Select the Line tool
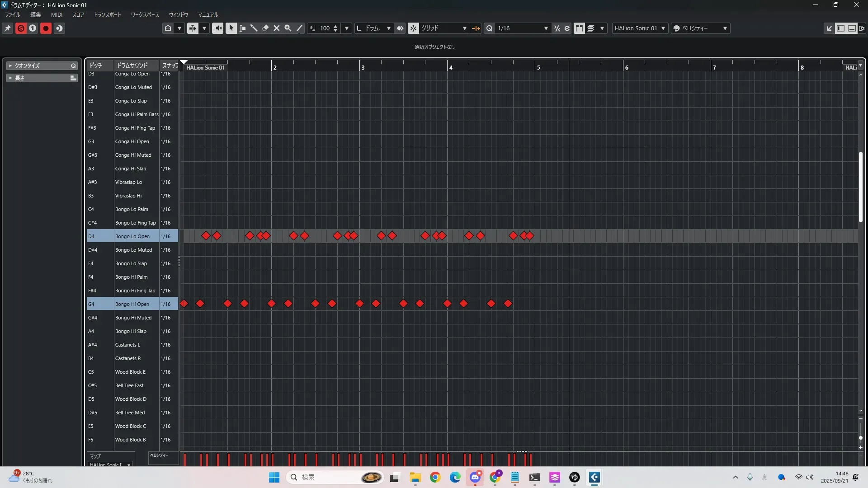The width and height of the screenshot is (868, 488). coord(299,28)
